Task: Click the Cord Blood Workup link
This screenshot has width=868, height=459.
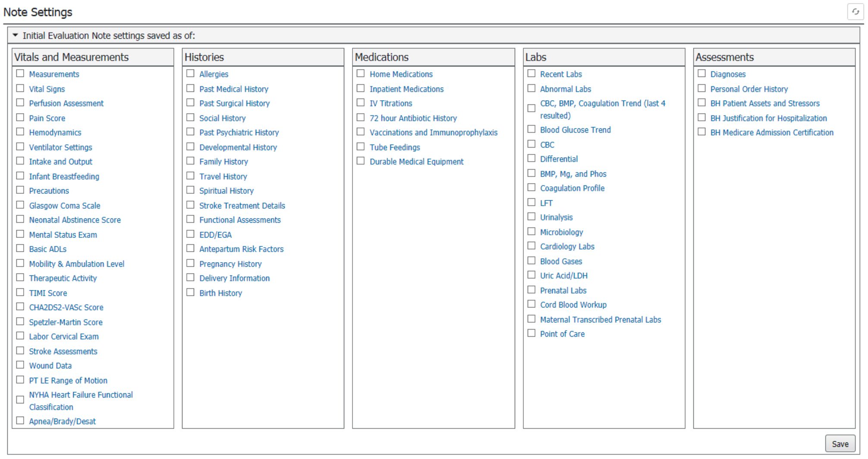Action: pyautogui.click(x=573, y=304)
